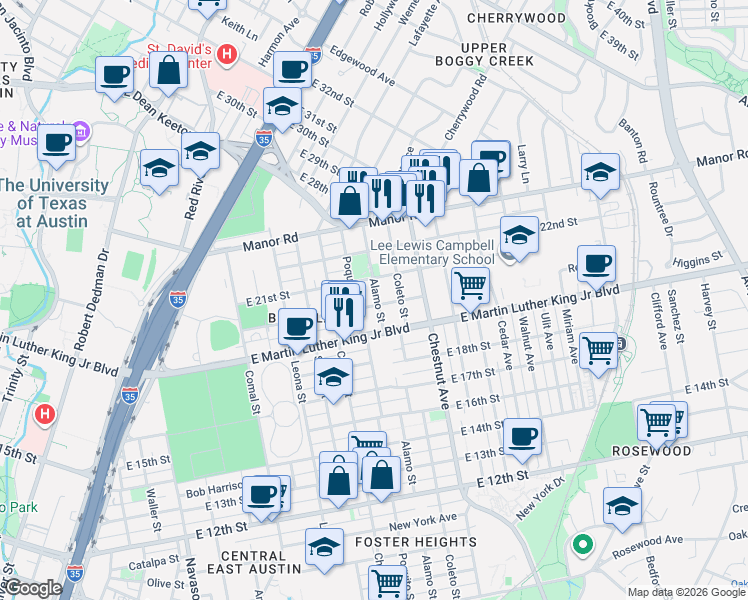Click the Robert Dedman Dr label
Image resolution: width=748 pixels, height=600 pixels.
tap(92, 299)
